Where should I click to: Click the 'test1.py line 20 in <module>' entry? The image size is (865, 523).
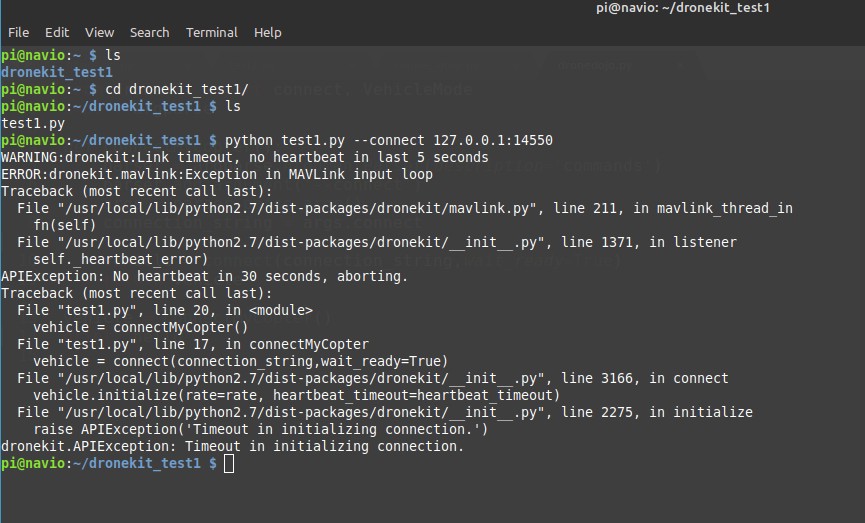tap(165, 310)
